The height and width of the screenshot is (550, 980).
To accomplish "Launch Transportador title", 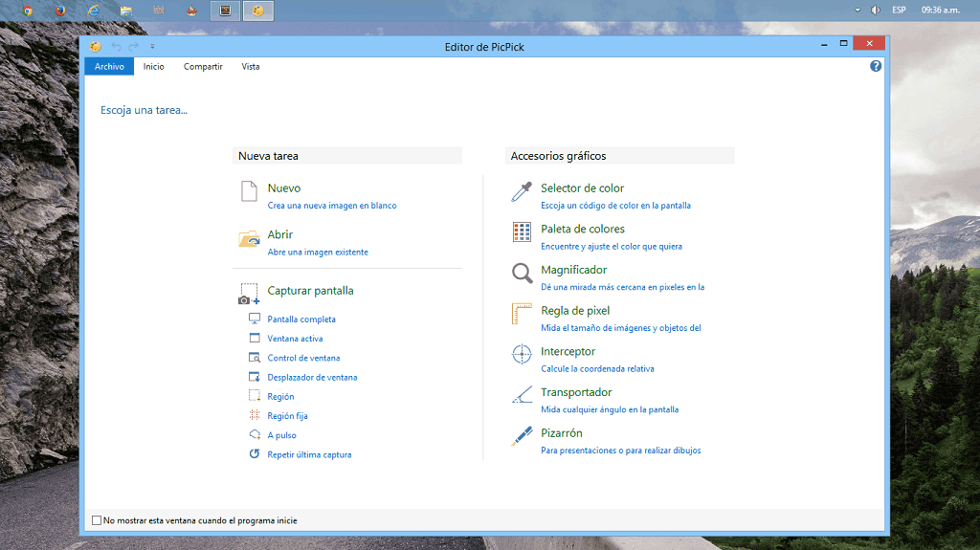I will point(576,392).
